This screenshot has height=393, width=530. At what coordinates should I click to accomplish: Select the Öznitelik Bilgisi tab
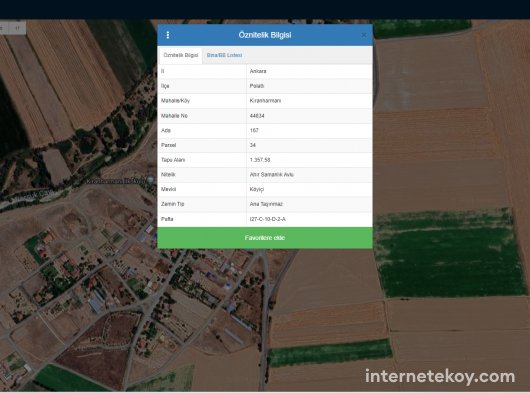[x=180, y=55]
